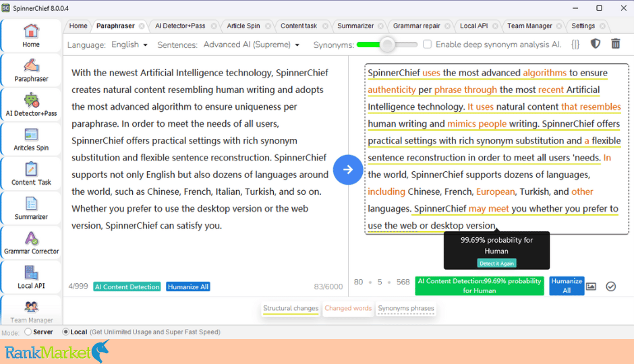Switch to the Settings tab

coord(583,26)
